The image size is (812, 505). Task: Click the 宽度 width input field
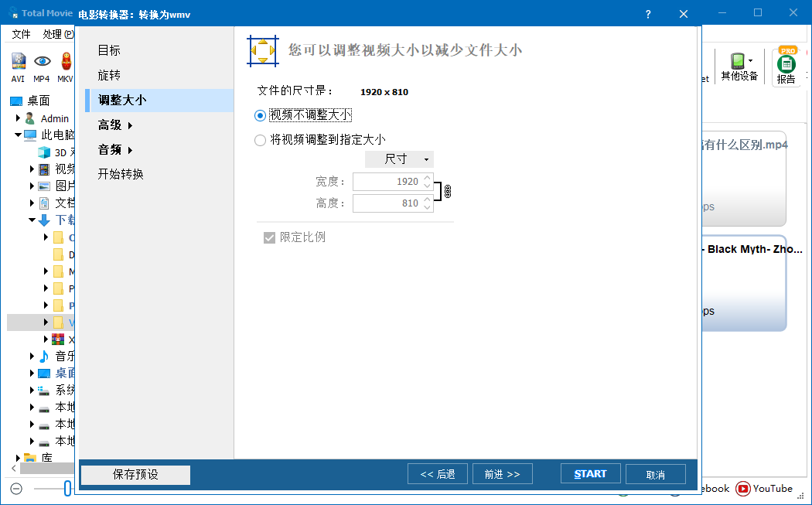tap(392, 181)
